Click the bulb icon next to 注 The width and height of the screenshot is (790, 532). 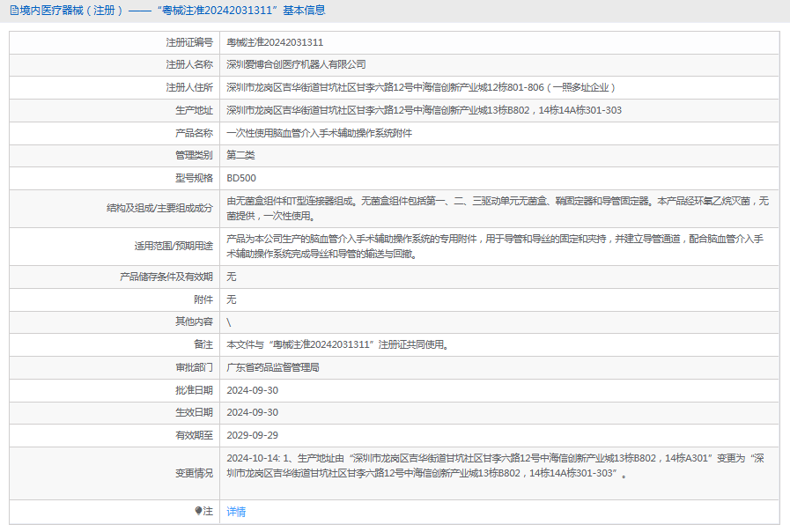[x=198, y=511]
